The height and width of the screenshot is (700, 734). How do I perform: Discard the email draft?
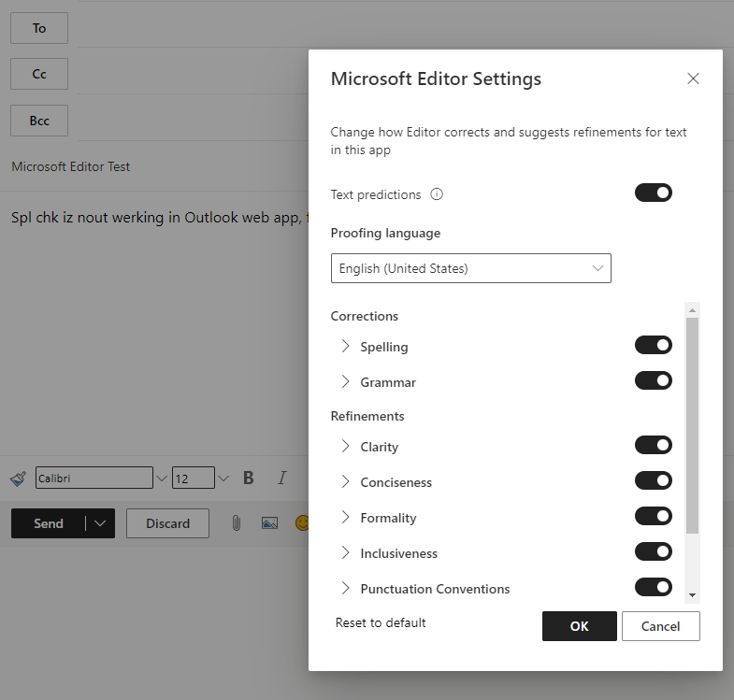click(x=167, y=523)
